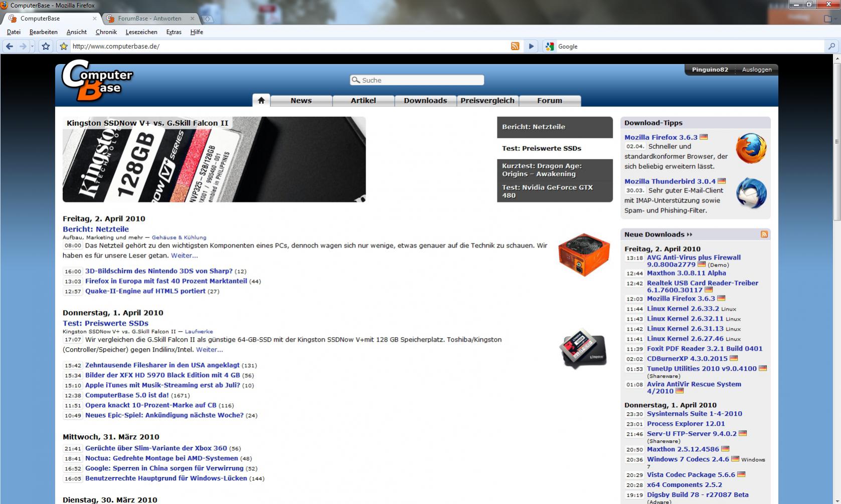The width and height of the screenshot is (841, 504).
Task: Click the Suche search field on ComputerBase
Action: pyautogui.click(x=417, y=80)
